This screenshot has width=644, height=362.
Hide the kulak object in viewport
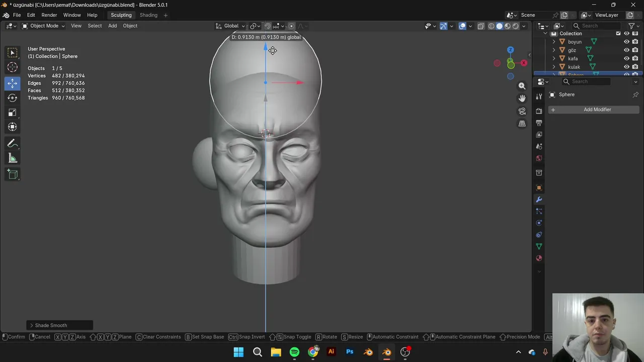[x=627, y=67]
